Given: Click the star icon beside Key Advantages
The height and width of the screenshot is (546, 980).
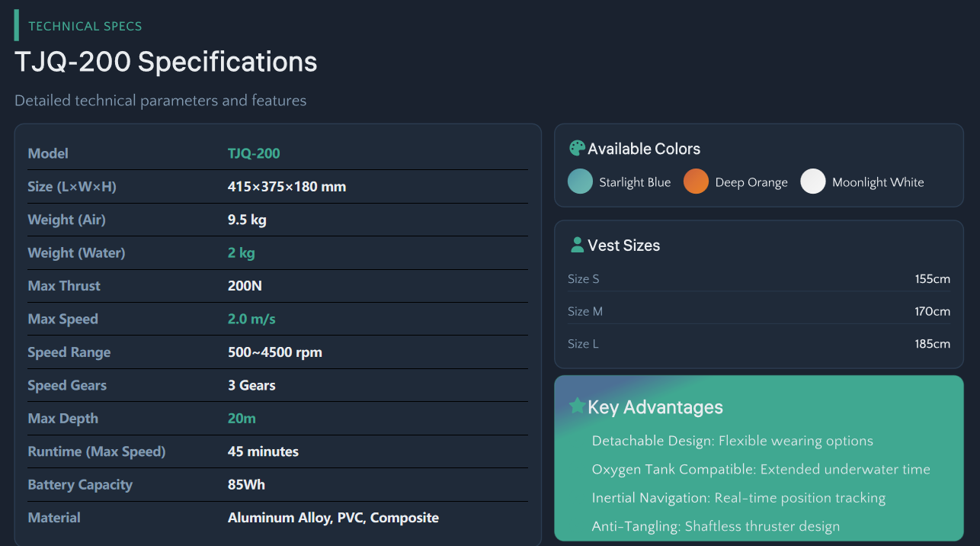Looking at the screenshot, I should [x=577, y=406].
